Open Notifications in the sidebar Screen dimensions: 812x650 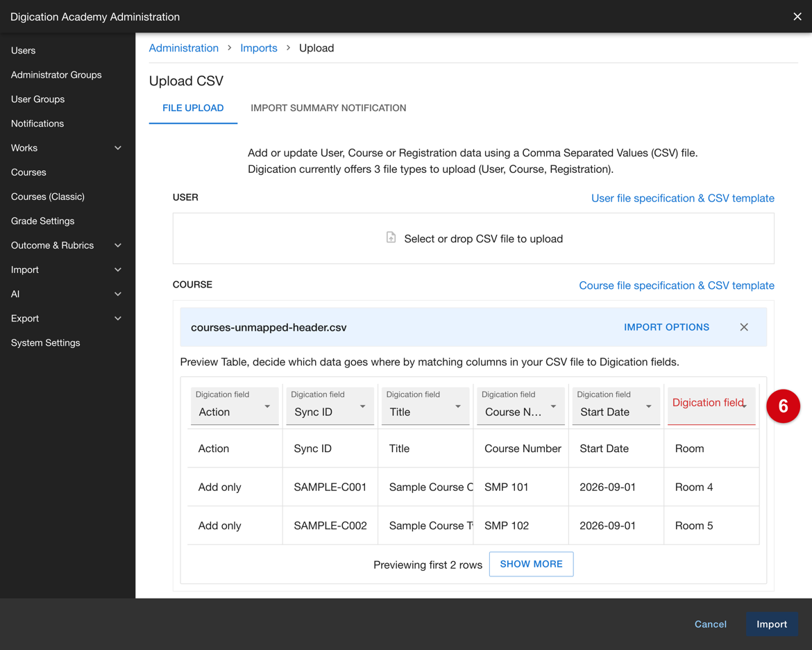[37, 124]
